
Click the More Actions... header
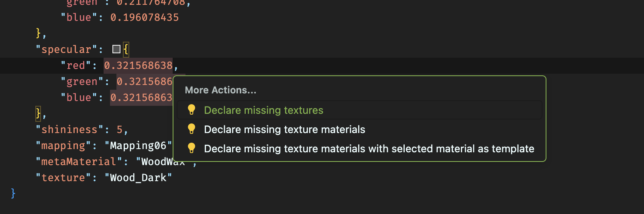pos(220,90)
